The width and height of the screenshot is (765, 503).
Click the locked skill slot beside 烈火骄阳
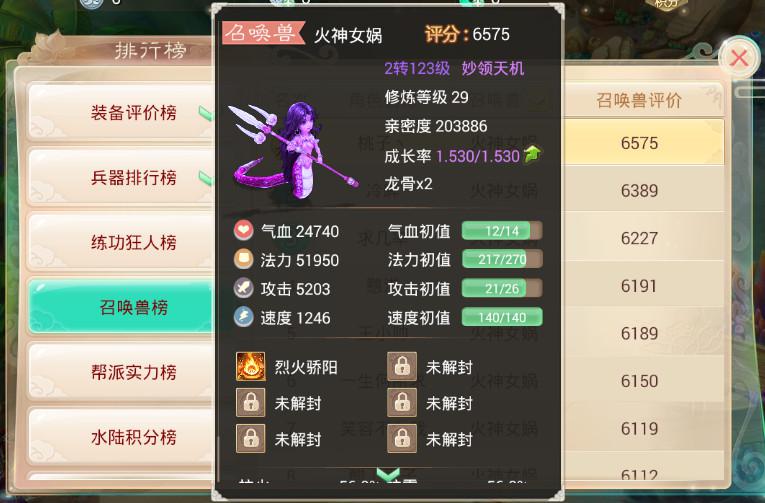[402, 366]
